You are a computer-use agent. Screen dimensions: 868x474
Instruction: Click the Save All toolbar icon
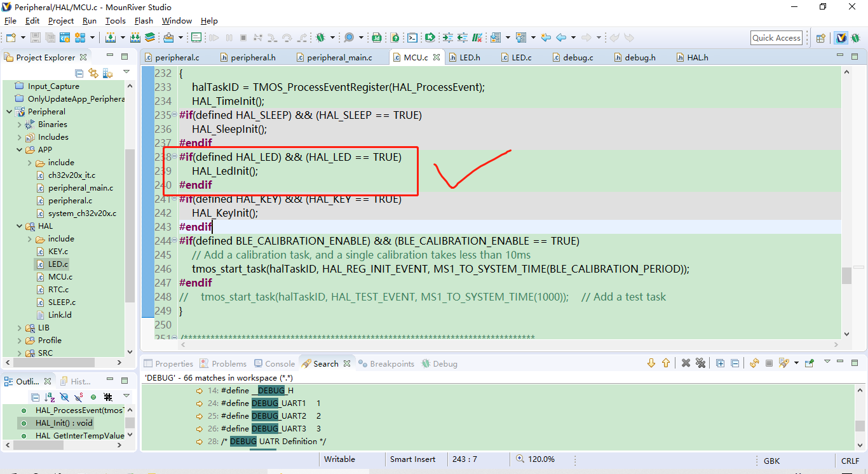coord(50,37)
